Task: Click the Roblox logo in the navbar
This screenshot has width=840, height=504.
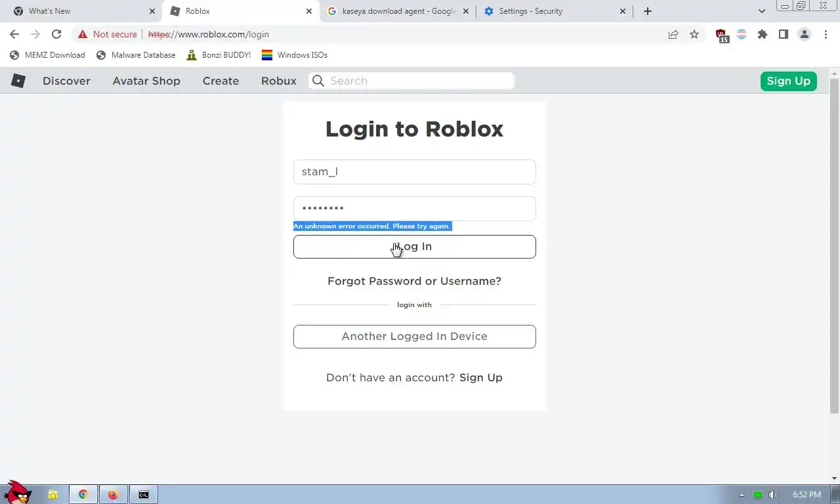Action: point(18,81)
